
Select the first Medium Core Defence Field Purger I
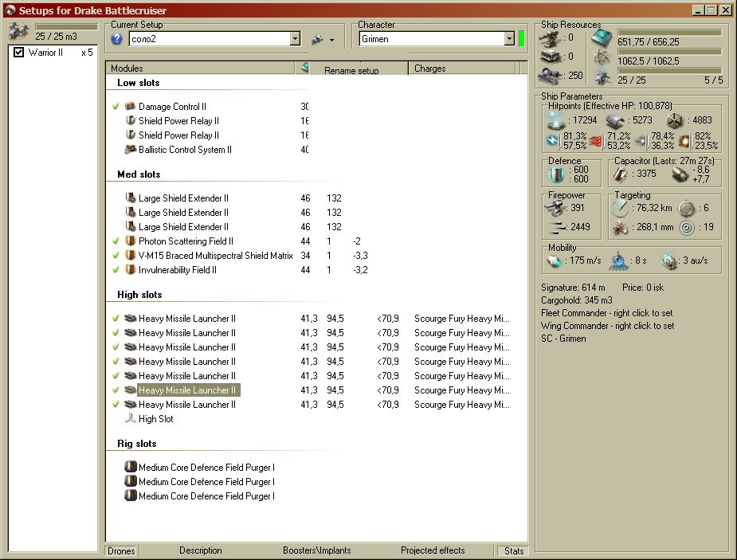coord(199,468)
